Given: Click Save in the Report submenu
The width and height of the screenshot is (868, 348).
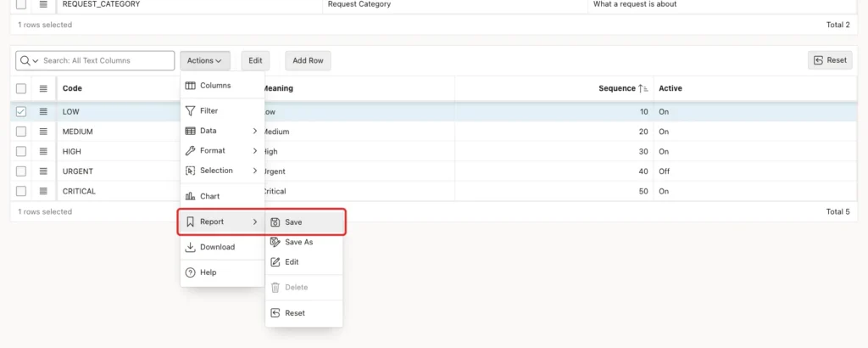Looking at the screenshot, I should tap(304, 222).
